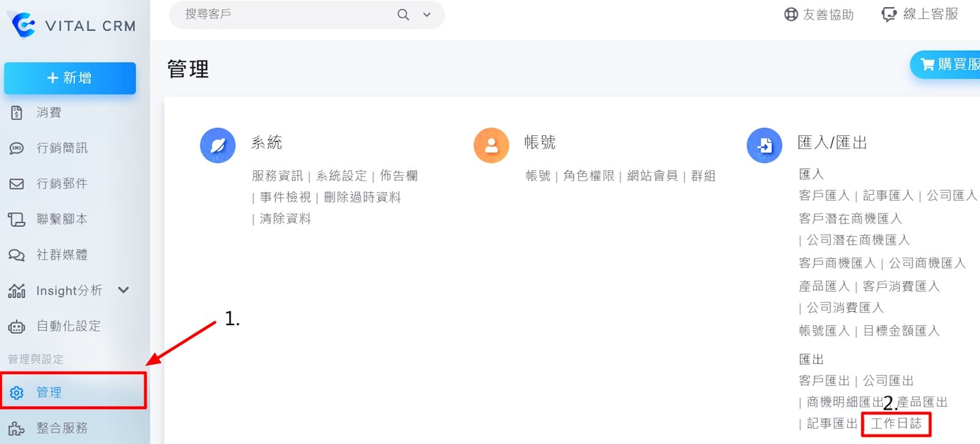
Task: Open the 工作日誌 export link
Action: point(896,423)
